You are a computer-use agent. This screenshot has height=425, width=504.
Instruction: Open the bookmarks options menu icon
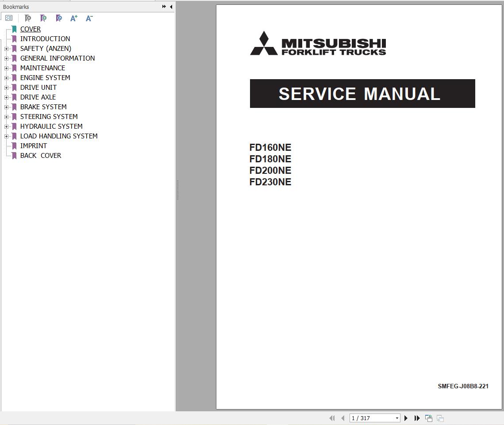[9, 18]
